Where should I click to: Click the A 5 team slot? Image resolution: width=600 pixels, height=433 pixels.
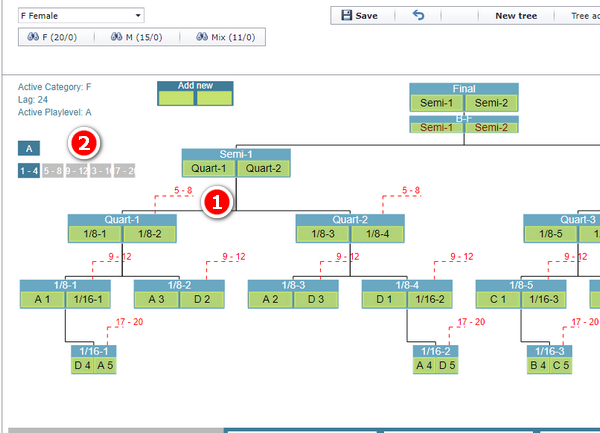[x=105, y=365]
